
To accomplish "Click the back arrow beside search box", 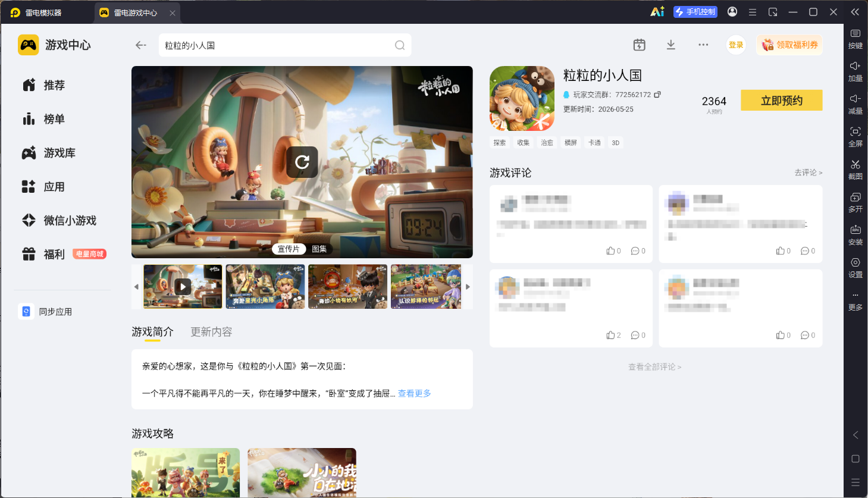I will coord(141,45).
